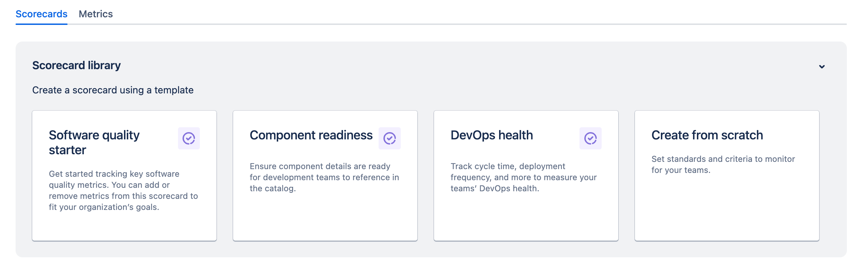Click the 'Track cycle time, deployment frequency' description
868x267 pixels.
pyautogui.click(x=524, y=177)
